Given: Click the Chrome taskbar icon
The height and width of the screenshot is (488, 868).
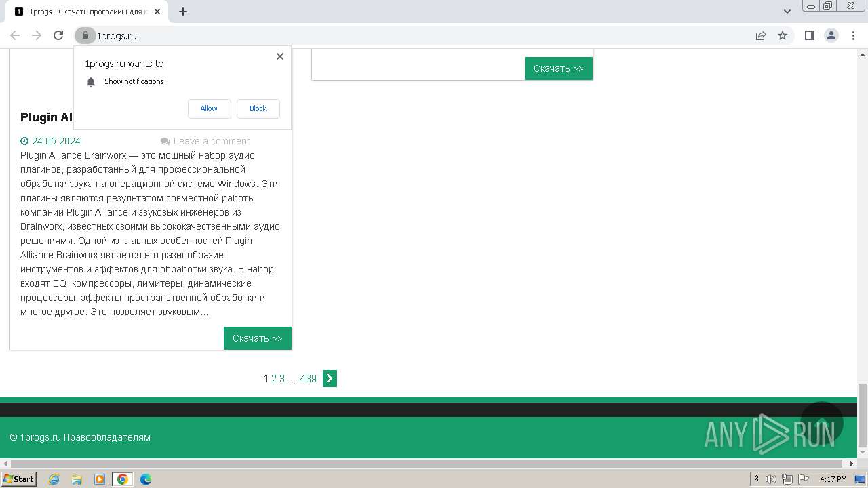Looking at the screenshot, I should coord(123,479).
